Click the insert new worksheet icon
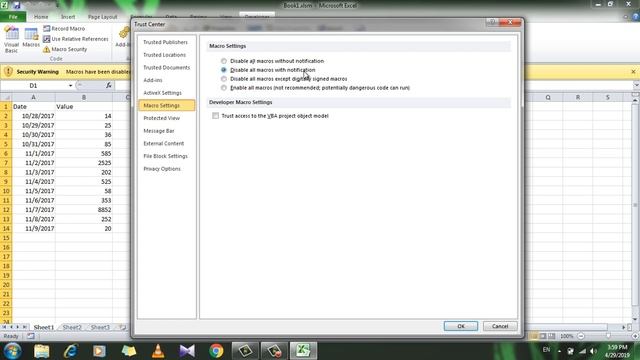Viewport: 640px width, 360px height. [122, 327]
